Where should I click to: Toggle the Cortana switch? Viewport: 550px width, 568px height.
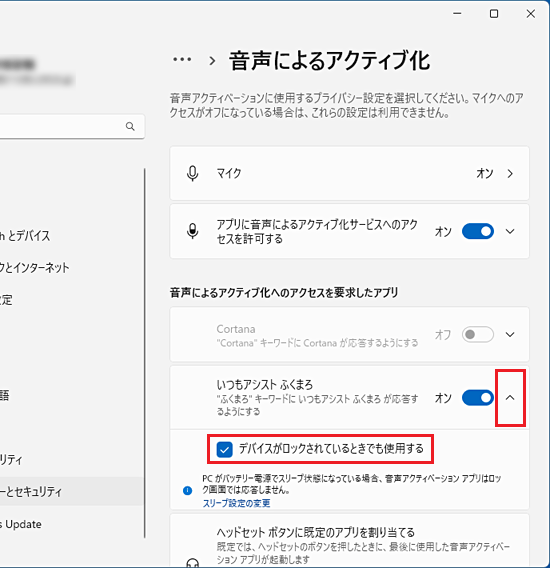[478, 334]
